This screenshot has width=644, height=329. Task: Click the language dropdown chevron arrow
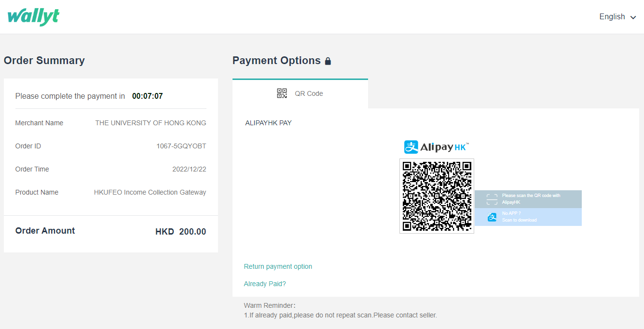point(633,17)
